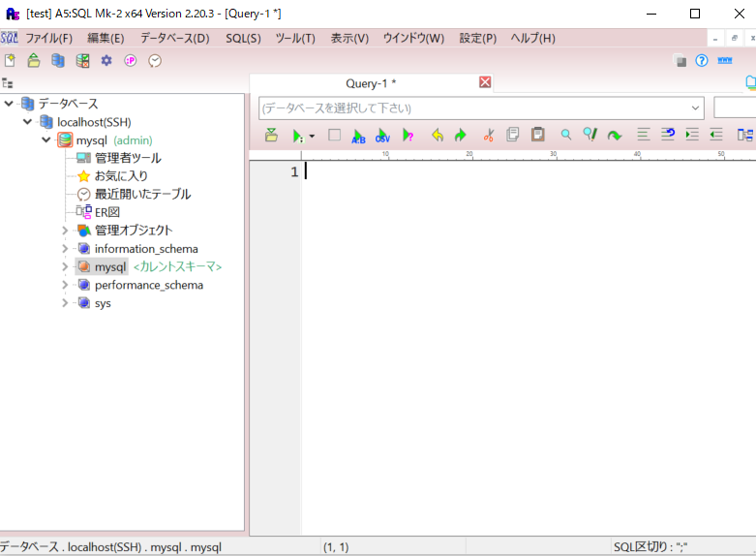The height and width of the screenshot is (556, 756).
Task: Cut selection with the scissors icon
Action: [489, 136]
